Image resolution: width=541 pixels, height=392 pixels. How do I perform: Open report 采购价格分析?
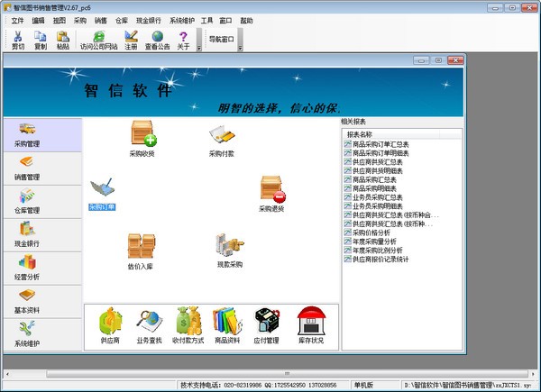[x=371, y=232]
